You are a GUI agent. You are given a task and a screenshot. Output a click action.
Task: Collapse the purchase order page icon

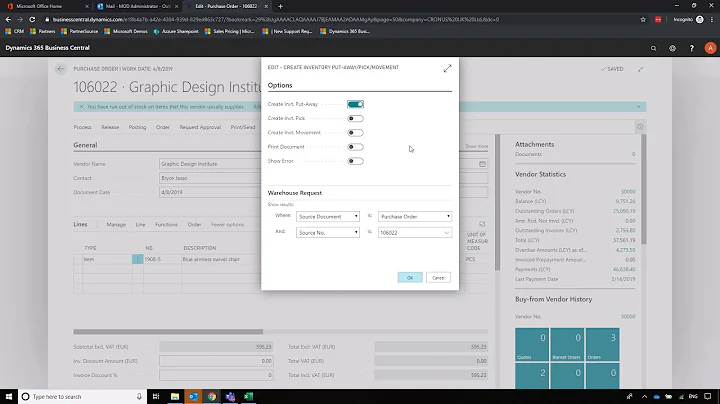[641, 69]
